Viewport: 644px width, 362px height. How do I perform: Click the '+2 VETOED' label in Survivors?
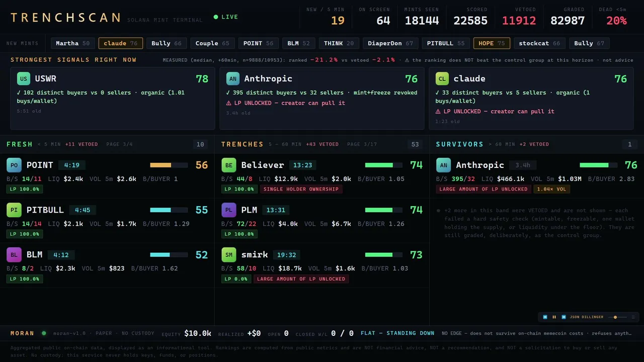click(534, 144)
